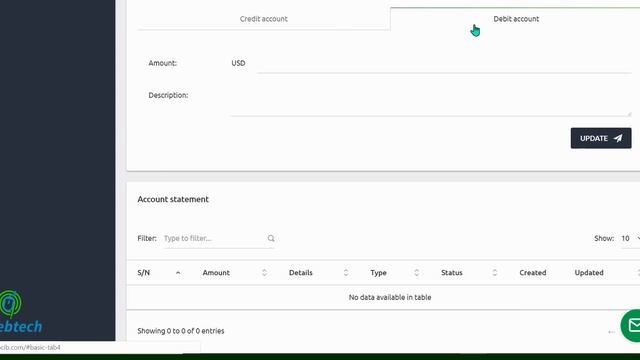Viewport: 640px width, 360px height.
Task: Click the USD currency label
Action: [x=238, y=63]
